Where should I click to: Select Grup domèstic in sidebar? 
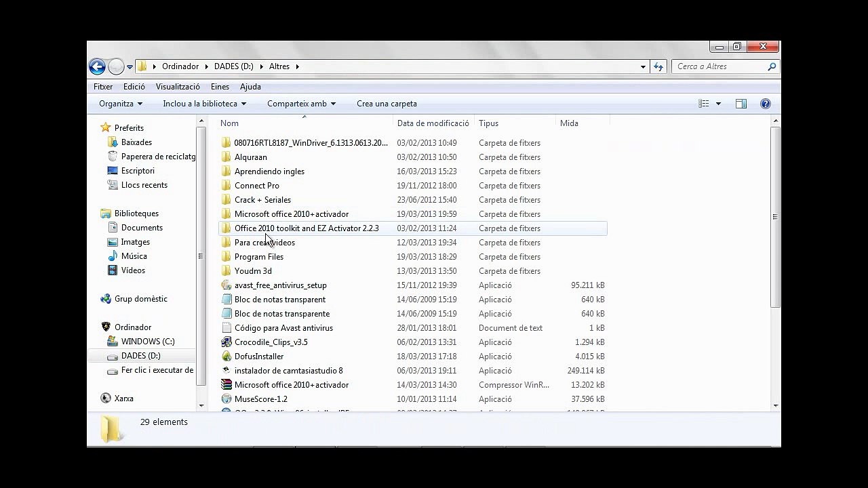(140, 299)
